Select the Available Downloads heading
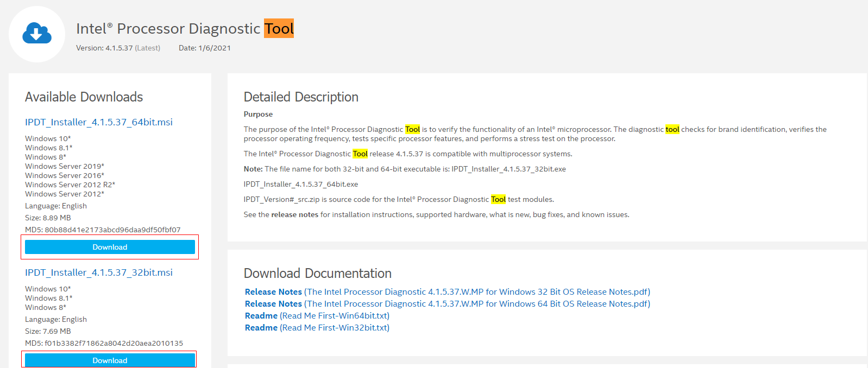The image size is (868, 368). 84,97
